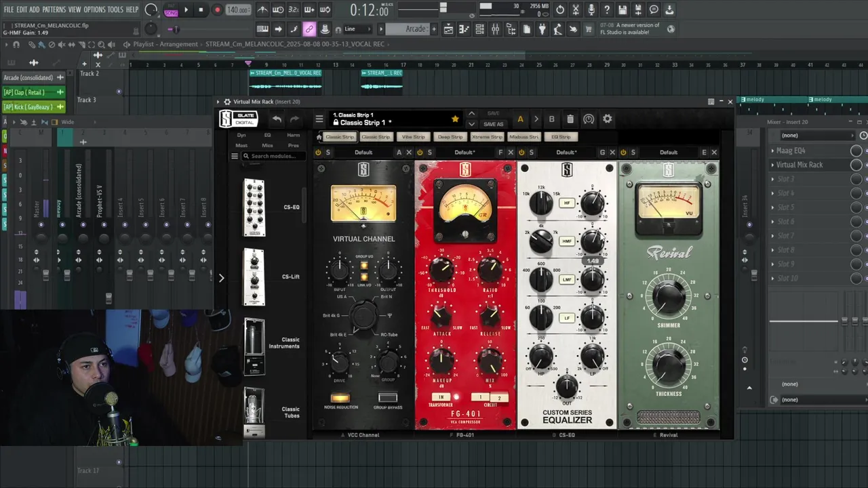Click Slate Digital redo arrow
868x488 pixels.
pyautogui.click(x=294, y=119)
